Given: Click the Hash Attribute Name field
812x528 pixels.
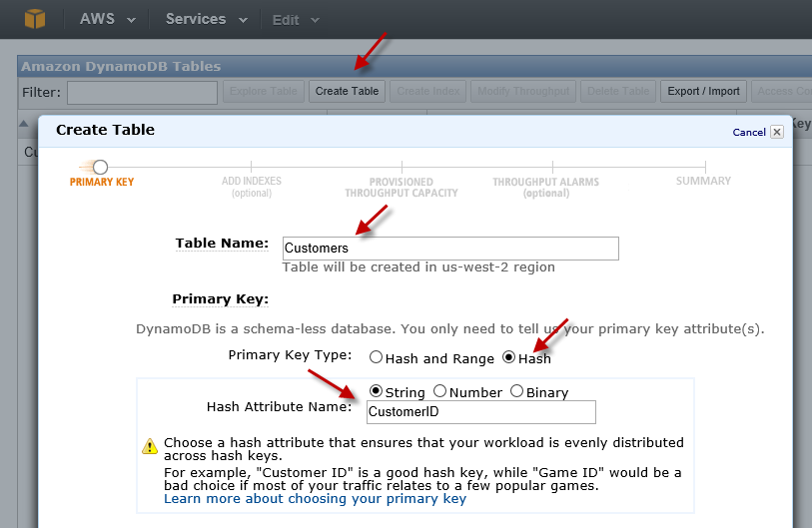Looking at the screenshot, I should 481,412.
